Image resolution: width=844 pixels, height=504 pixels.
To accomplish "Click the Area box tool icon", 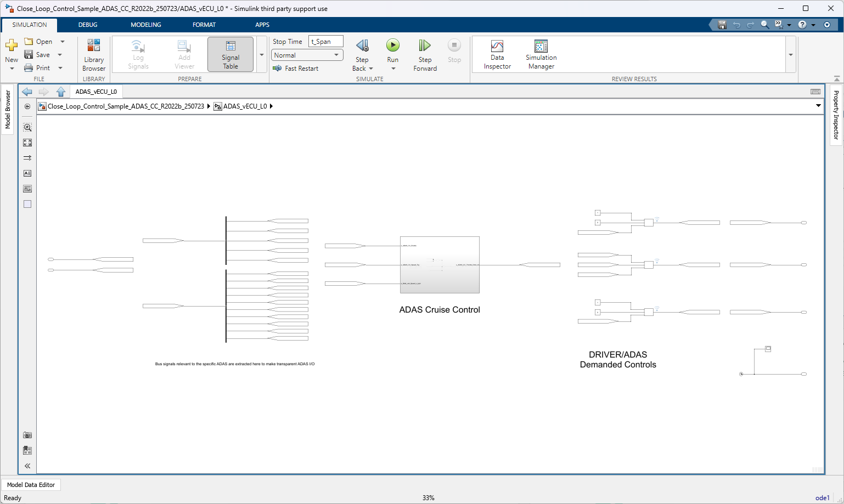I will [27, 204].
